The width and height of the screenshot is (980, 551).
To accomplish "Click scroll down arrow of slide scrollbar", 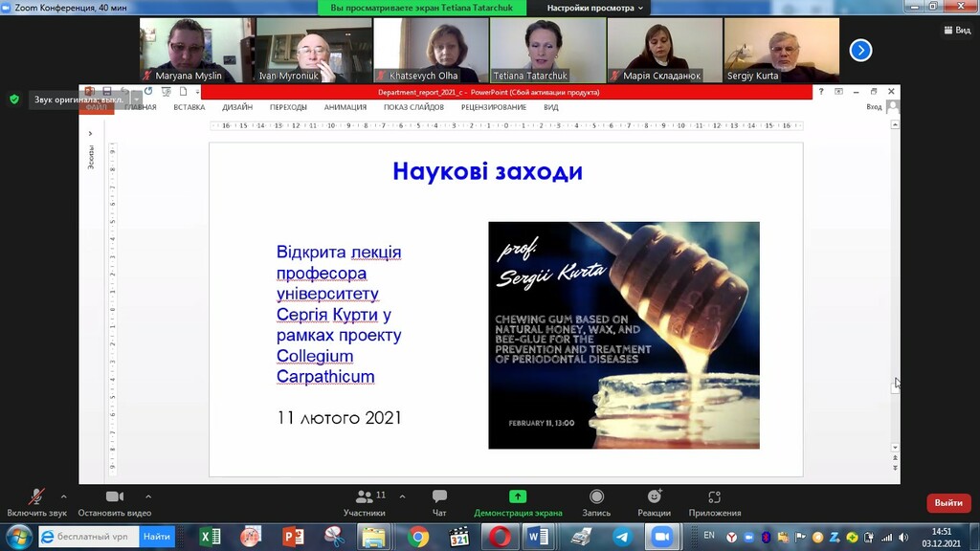I will pyautogui.click(x=895, y=448).
